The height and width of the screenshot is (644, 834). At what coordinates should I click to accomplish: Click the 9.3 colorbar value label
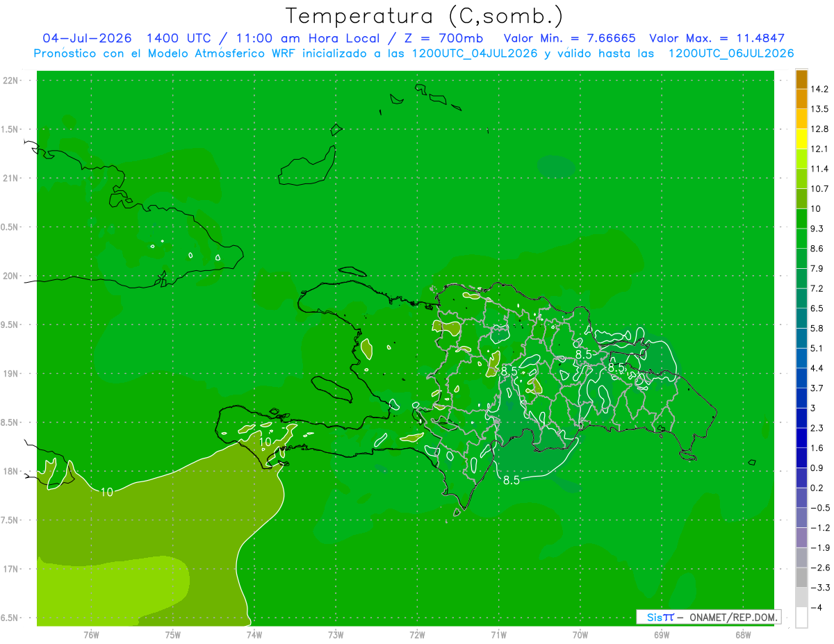pyautogui.click(x=817, y=229)
